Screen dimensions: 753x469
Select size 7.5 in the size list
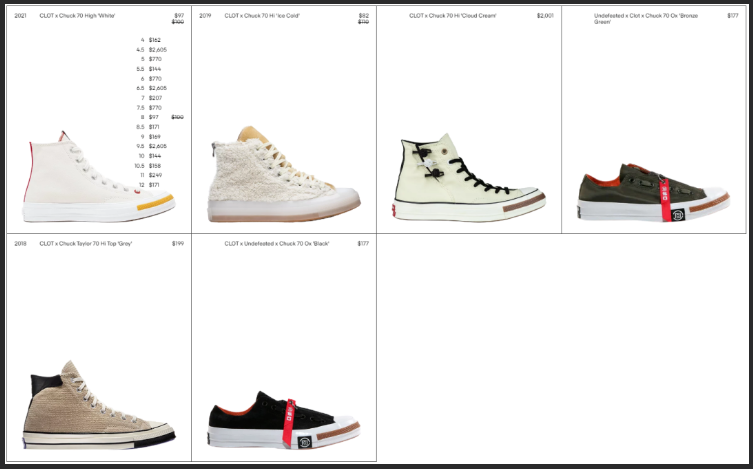150,108
